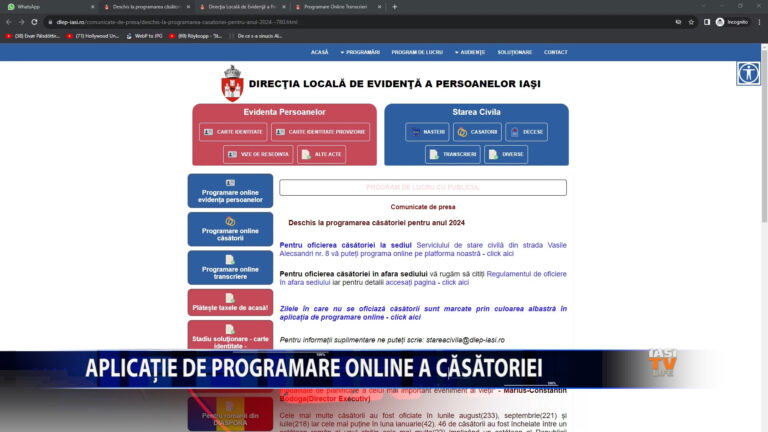Open the Carte Identitate section
Image resolution: width=768 pixels, height=432 pixels.
[233, 132]
